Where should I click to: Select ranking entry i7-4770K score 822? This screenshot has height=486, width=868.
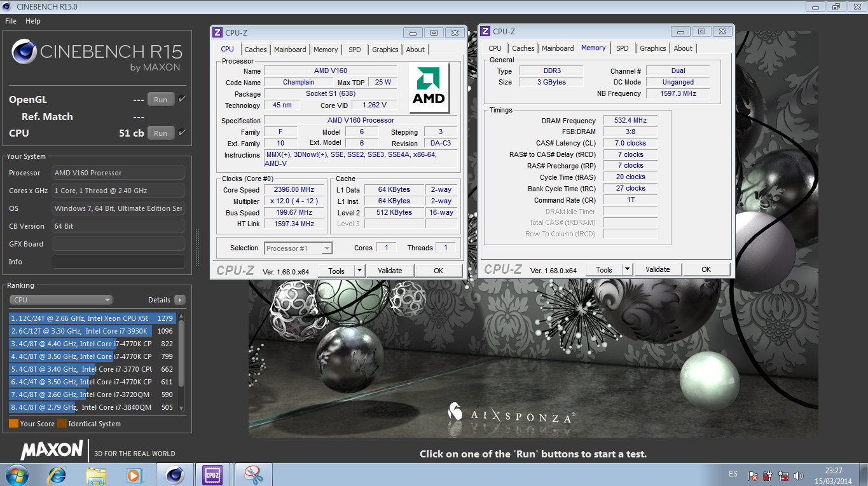tap(93, 344)
